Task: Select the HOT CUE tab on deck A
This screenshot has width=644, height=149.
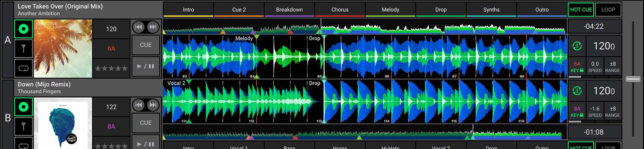Action: pos(581,10)
